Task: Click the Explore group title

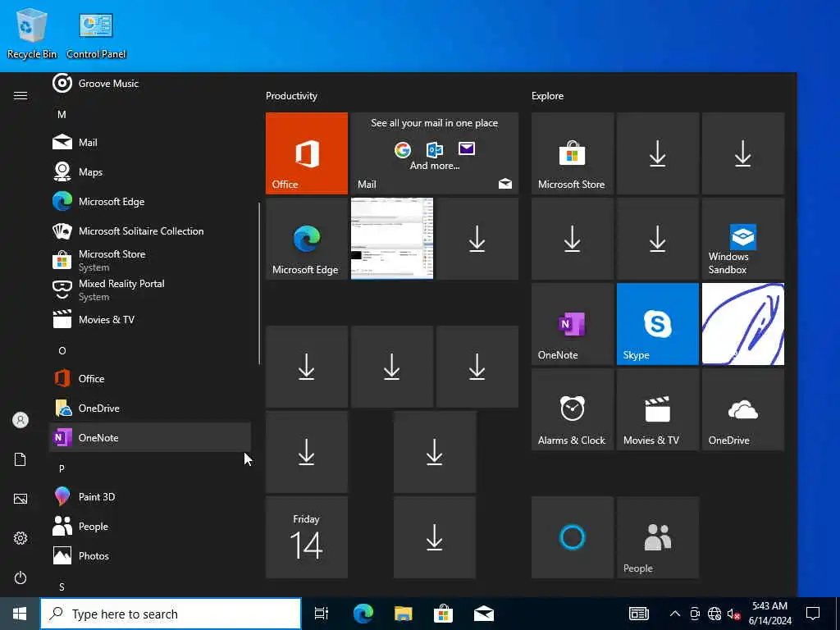Action: pos(547,96)
